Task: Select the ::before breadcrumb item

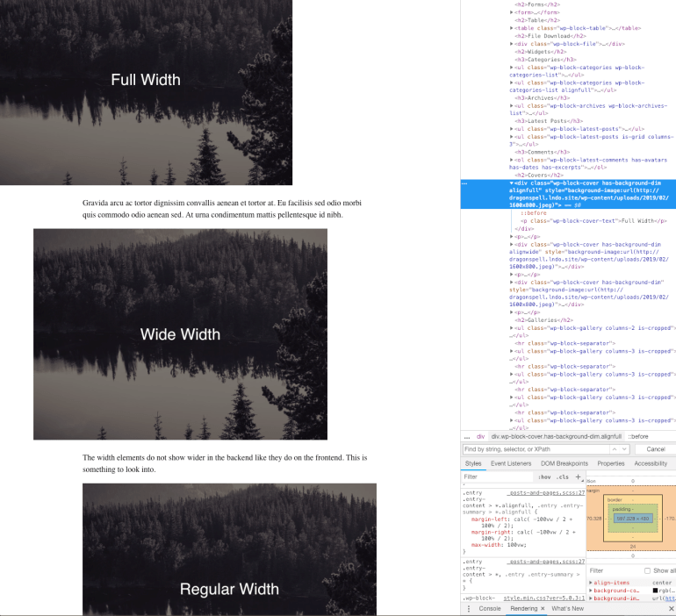Action: click(x=638, y=436)
